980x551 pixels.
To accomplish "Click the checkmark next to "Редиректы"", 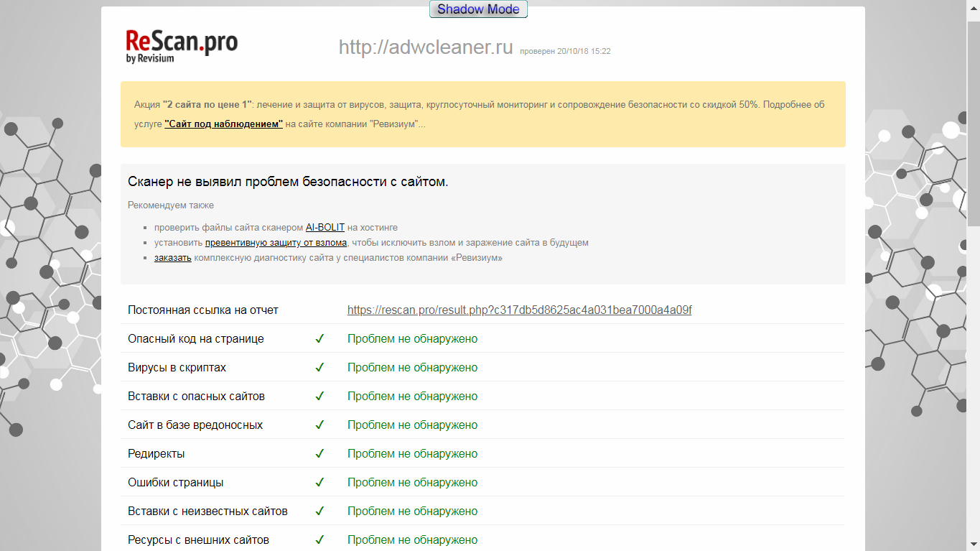I will click(319, 453).
